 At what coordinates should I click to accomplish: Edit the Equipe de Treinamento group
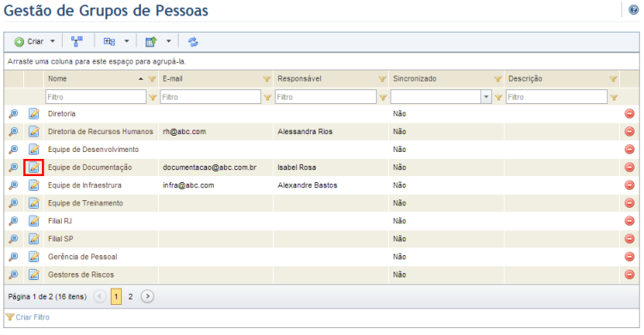coord(33,203)
